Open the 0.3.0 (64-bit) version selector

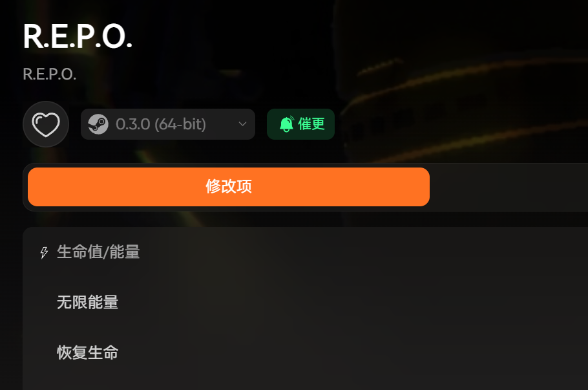point(168,124)
